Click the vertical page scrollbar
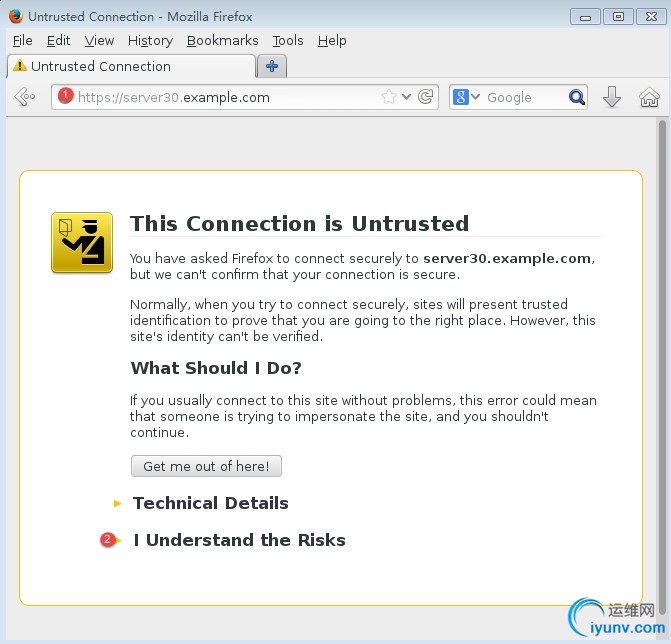 662,367
